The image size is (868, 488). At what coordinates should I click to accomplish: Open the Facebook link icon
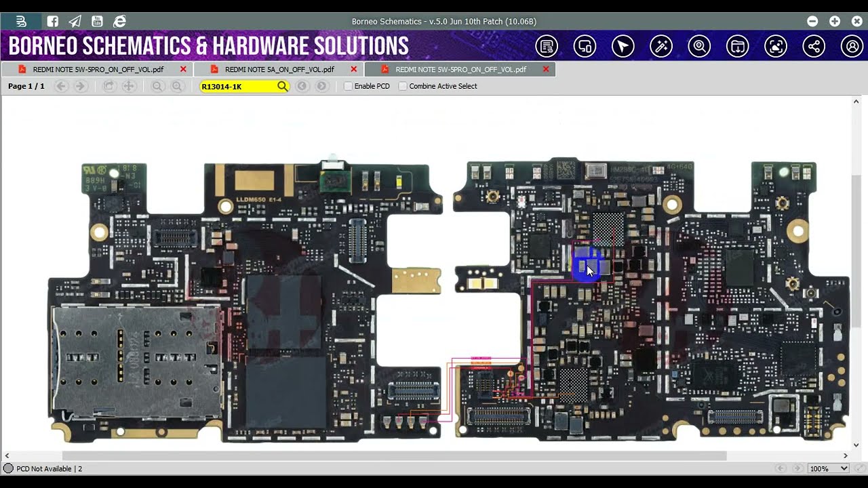[52, 22]
